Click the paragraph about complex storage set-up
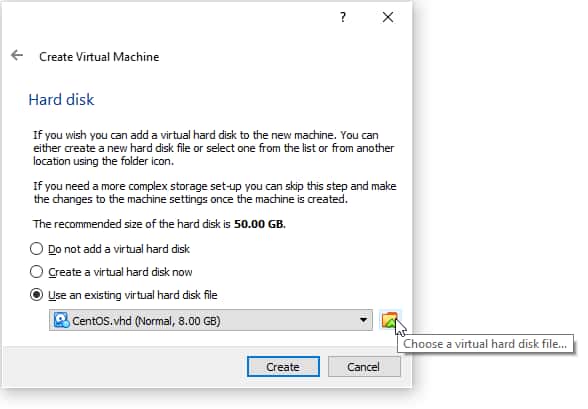The height and width of the screenshot is (409, 588). [x=214, y=192]
